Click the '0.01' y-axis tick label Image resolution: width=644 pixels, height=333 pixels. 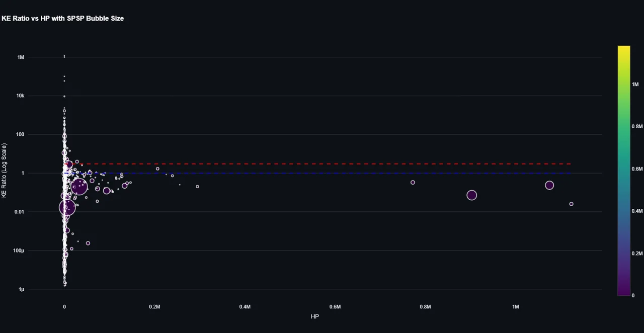[19, 212]
